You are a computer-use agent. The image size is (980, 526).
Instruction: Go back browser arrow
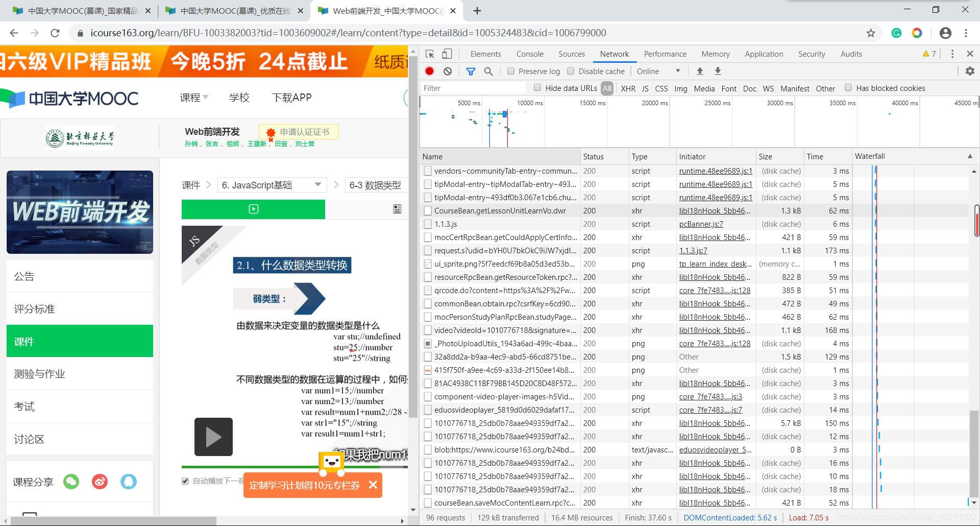(14, 33)
